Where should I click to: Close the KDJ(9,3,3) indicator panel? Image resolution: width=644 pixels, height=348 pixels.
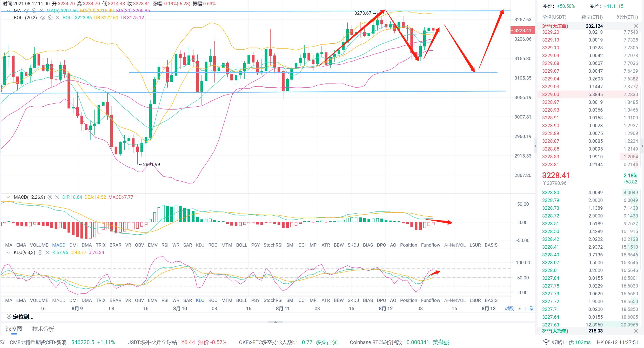47,253
